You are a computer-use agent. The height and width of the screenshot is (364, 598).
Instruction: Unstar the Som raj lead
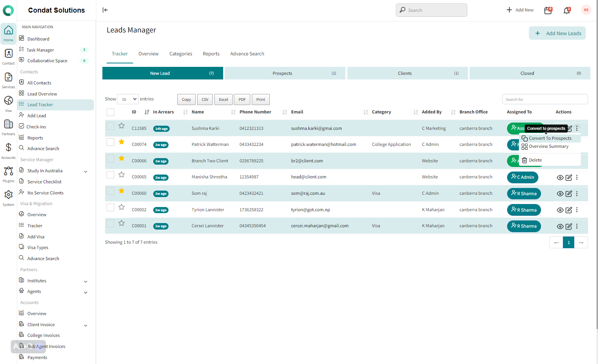click(122, 191)
